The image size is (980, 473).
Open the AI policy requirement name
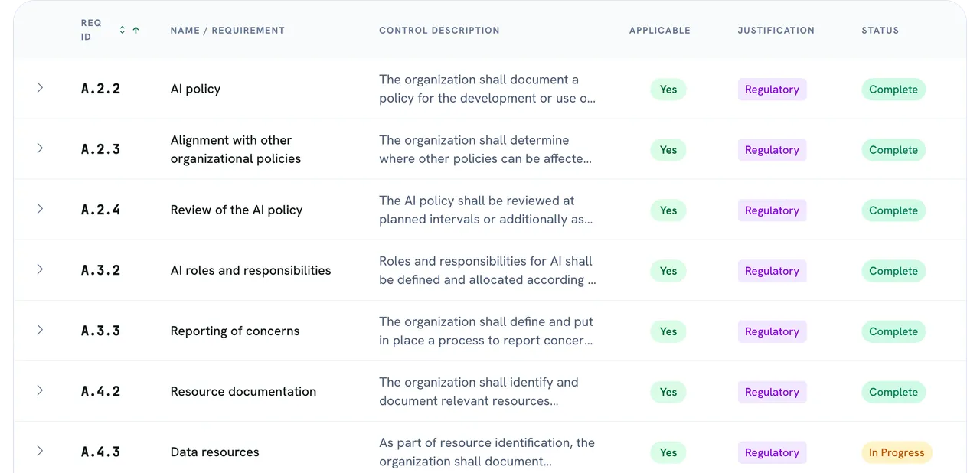coord(195,89)
